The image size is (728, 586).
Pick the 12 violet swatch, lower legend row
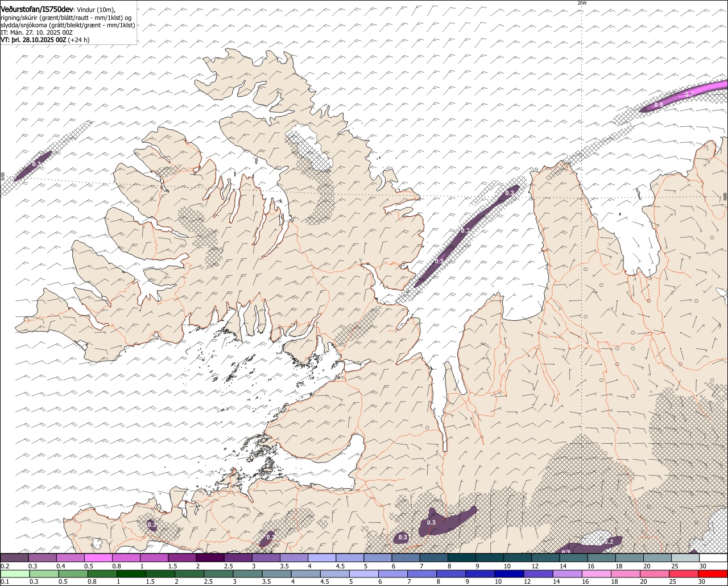tap(538, 573)
